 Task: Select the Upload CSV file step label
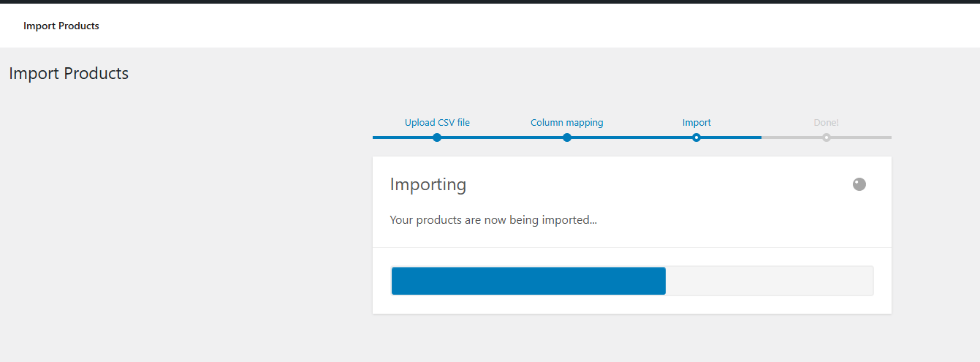pyautogui.click(x=437, y=123)
